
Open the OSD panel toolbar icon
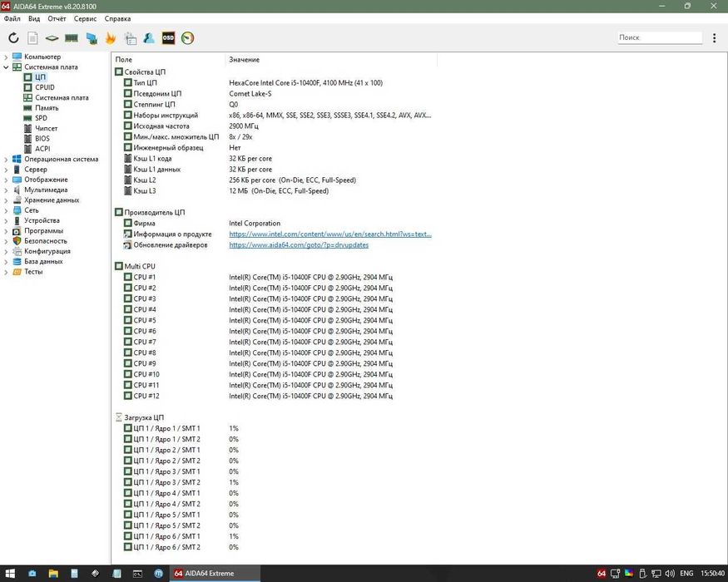[x=168, y=37]
